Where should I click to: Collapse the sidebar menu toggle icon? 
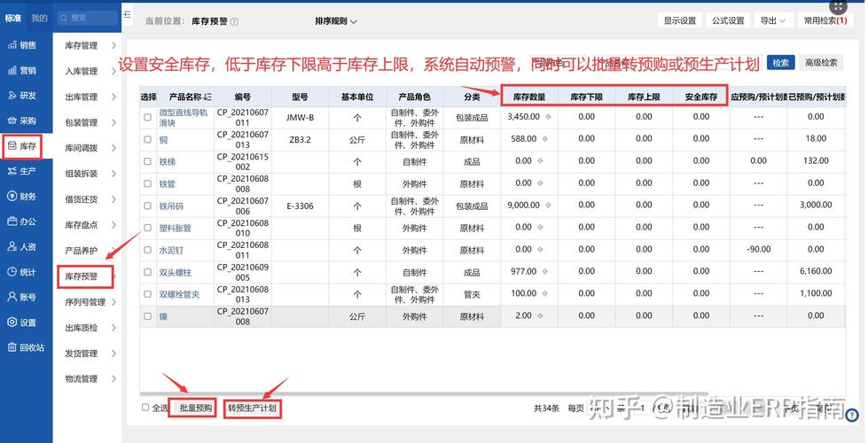[x=128, y=14]
